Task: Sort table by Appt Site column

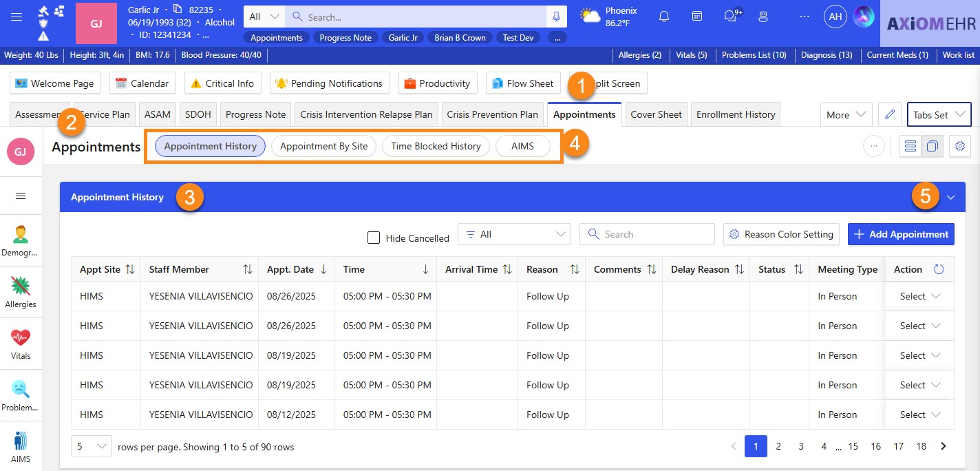Action: pyautogui.click(x=129, y=269)
